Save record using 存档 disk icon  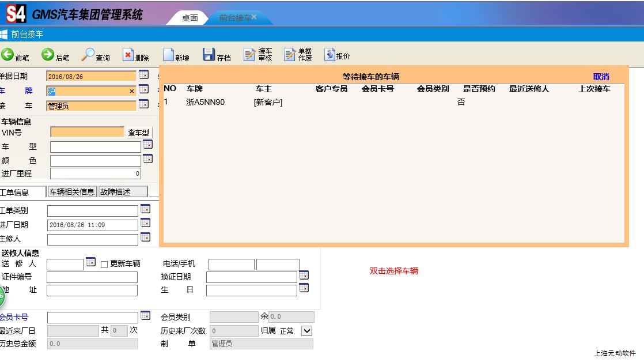click(209, 55)
